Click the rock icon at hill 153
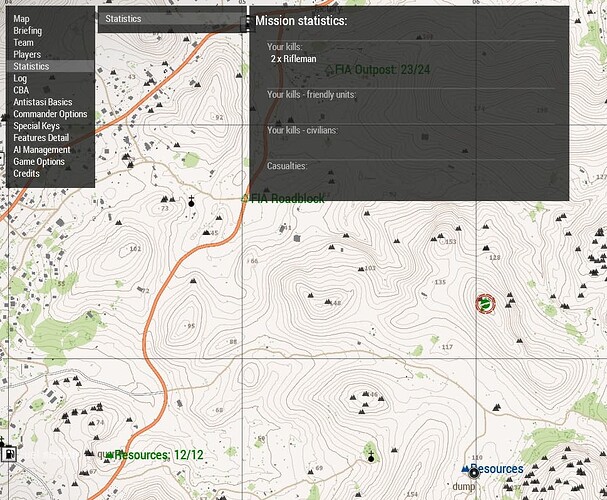Viewport: 607px width, 500px height. (441, 235)
